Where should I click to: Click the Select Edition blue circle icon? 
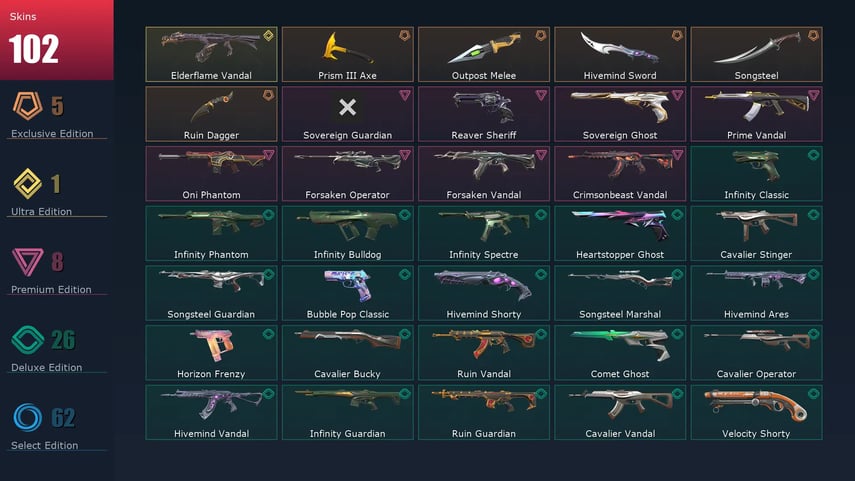tap(27, 417)
